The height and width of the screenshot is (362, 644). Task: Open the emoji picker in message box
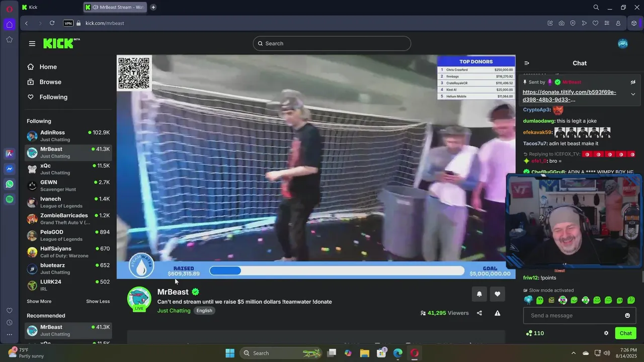point(627,315)
